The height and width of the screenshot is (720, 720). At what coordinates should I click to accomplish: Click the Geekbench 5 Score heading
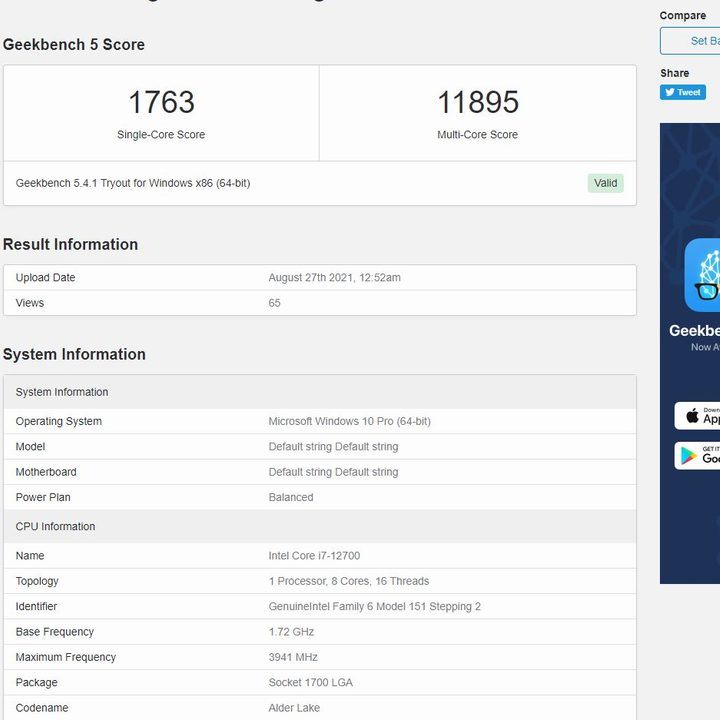73,45
